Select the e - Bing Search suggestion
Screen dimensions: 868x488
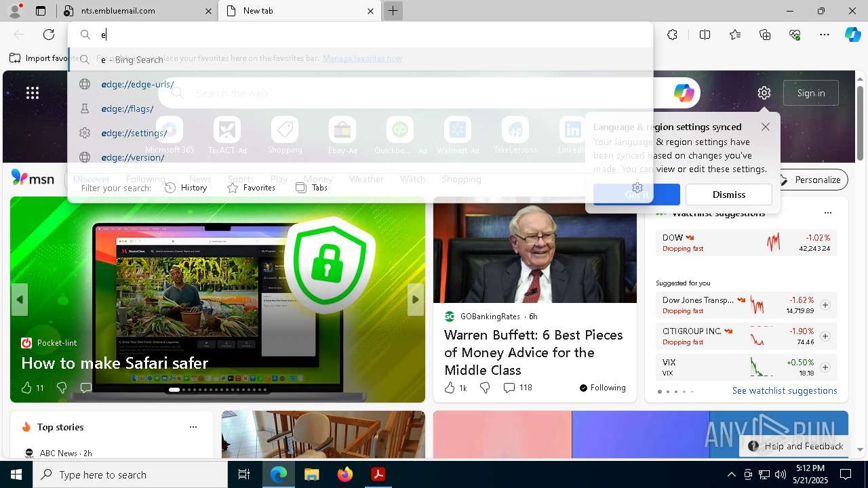point(360,60)
